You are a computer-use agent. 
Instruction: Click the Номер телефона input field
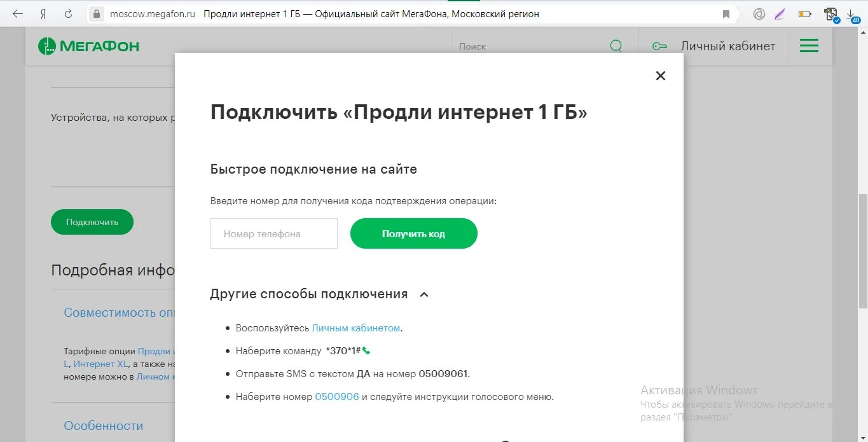tap(274, 233)
